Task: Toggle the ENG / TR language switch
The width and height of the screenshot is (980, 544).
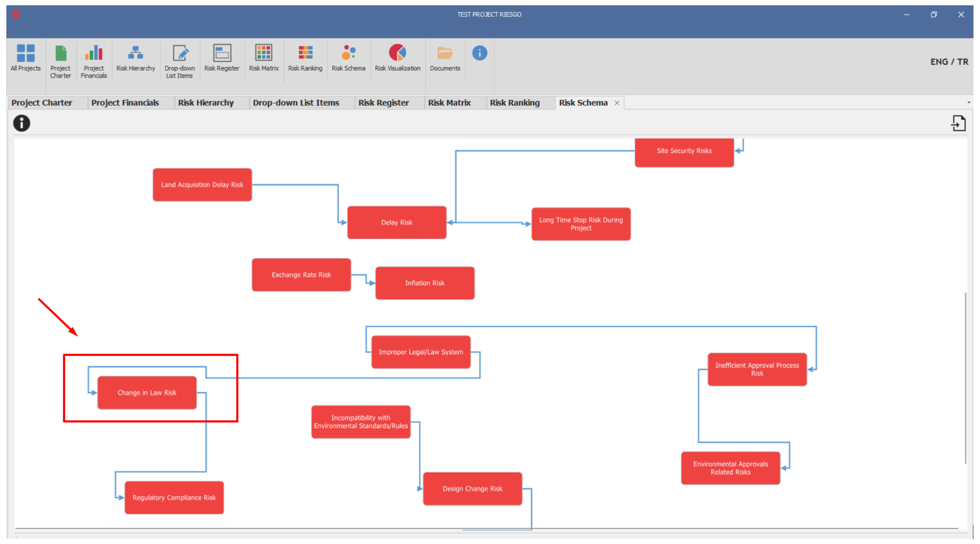Action: pyautogui.click(x=949, y=62)
